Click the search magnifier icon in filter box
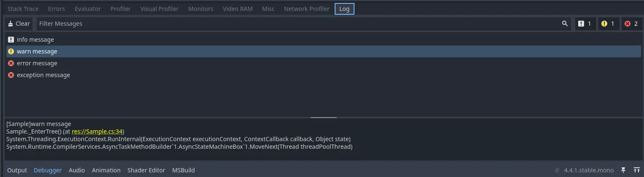644x177 pixels. 565,24
